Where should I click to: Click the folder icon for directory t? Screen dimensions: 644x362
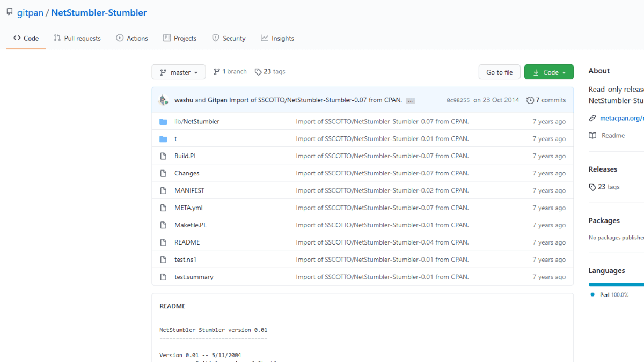[x=164, y=139]
